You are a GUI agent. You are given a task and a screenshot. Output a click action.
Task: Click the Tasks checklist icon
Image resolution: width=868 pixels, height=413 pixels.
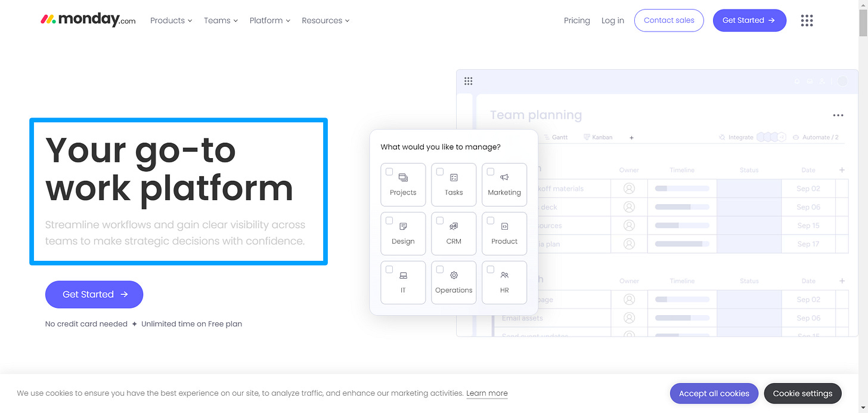454,177
